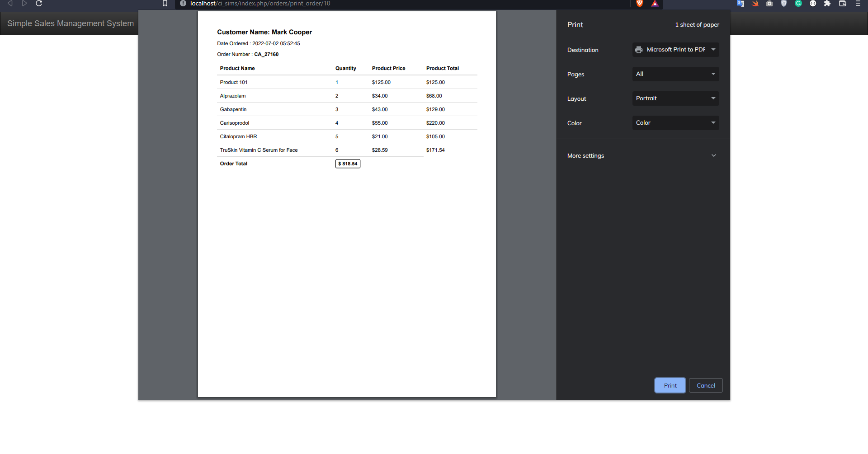Click Alprazolam row name
The width and height of the screenshot is (868, 454).
233,96
